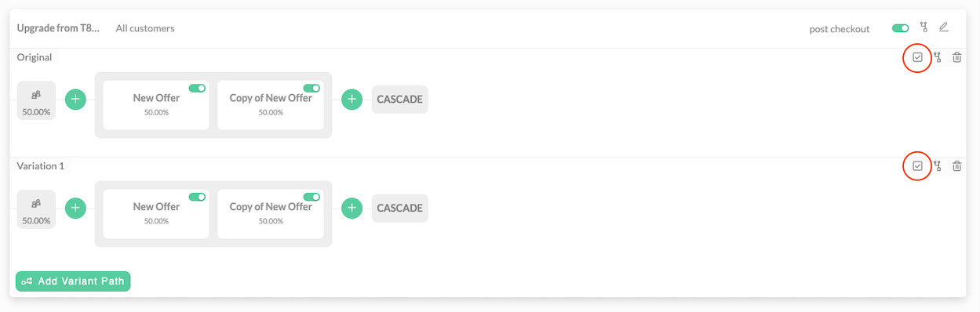
Task: Click the All customers segment label
Action: click(x=145, y=28)
